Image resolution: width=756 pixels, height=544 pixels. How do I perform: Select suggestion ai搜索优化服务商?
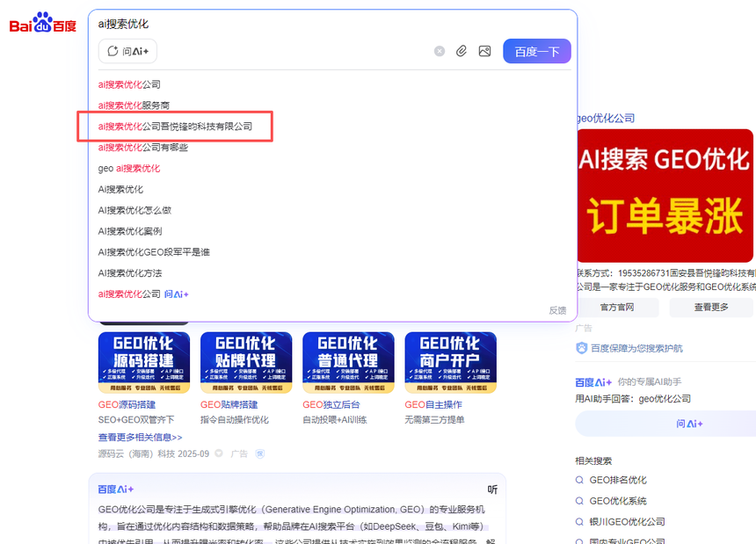(x=134, y=105)
